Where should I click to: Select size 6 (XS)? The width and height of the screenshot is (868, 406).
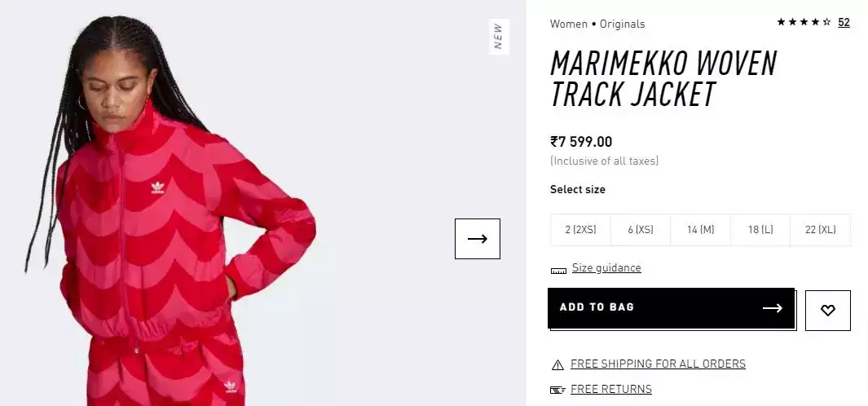(641, 230)
